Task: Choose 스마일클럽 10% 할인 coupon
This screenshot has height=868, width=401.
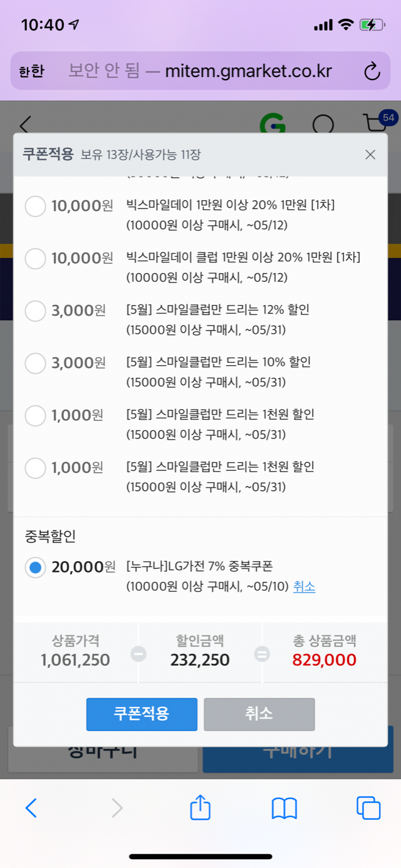Action: [x=35, y=363]
